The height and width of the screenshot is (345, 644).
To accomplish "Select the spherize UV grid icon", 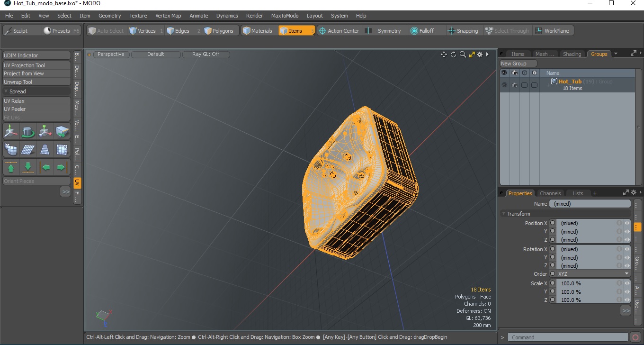I will click(x=62, y=150).
